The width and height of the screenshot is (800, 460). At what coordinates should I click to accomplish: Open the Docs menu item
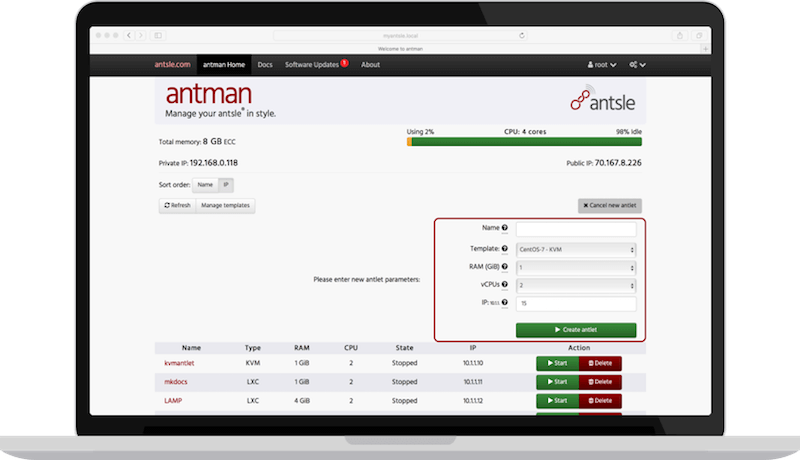[x=265, y=65]
